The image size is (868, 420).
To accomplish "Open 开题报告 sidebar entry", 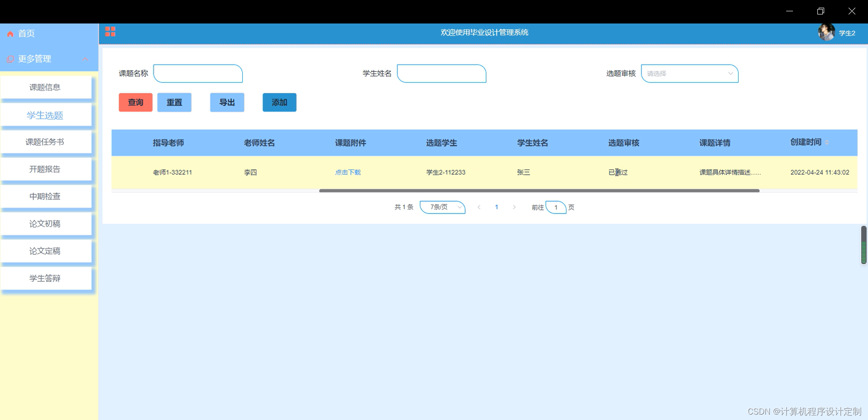I will [x=45, y=169].
